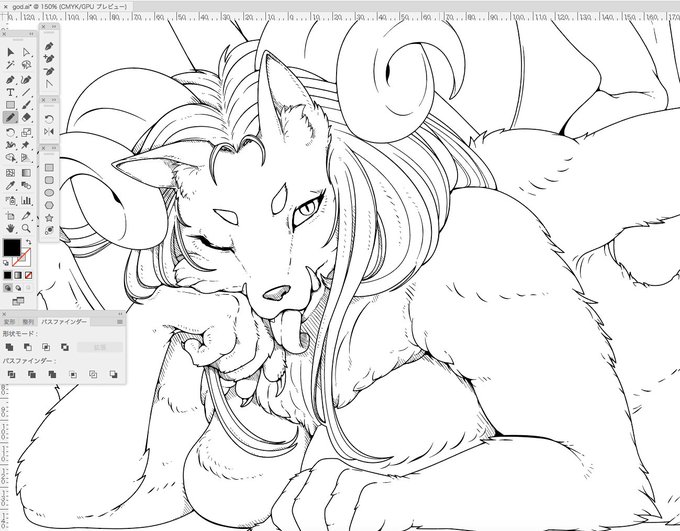Apply the Merge pathfinder
The width and height of the screenshot is (680, 531).
[x=52, y=374]
